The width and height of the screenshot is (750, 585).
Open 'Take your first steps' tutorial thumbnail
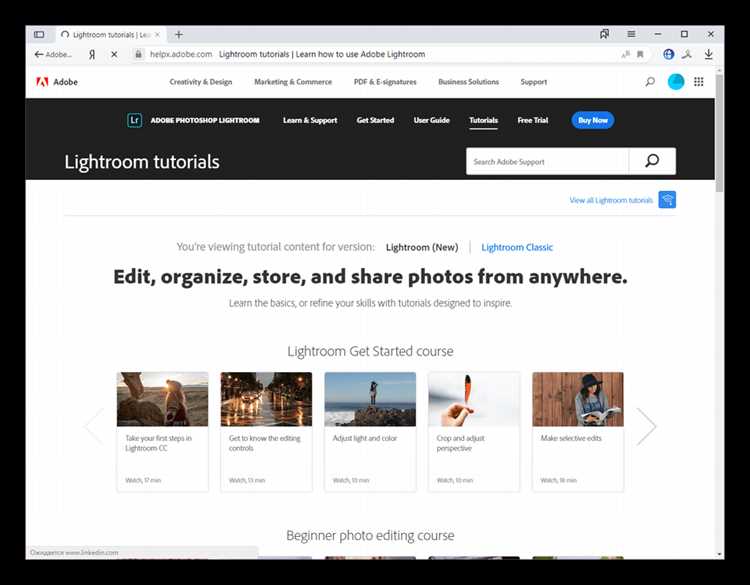coord(163,399)
